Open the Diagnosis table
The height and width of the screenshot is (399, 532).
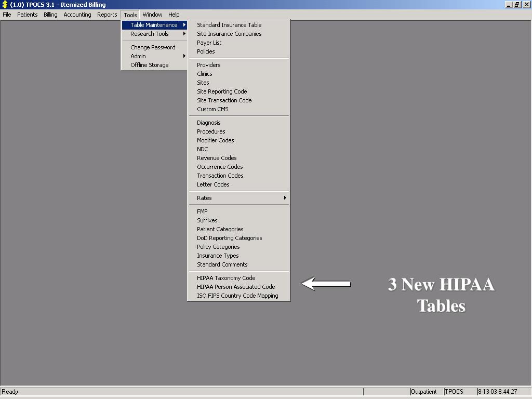(x=239, y=123)
